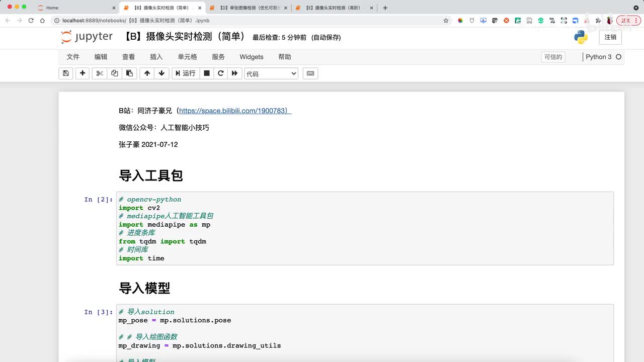Viewport: 644px width, 362px height.
Task: Open the puzzle-piece extensions menu
Action: [x=598, y=21]
